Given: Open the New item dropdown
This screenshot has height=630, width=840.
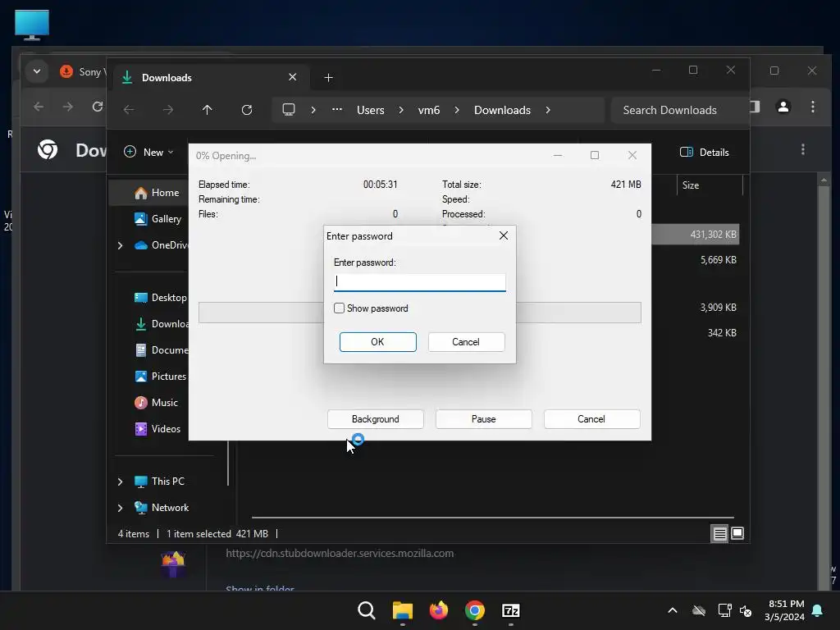Looking at the screenshot, I should pos(149,152).
